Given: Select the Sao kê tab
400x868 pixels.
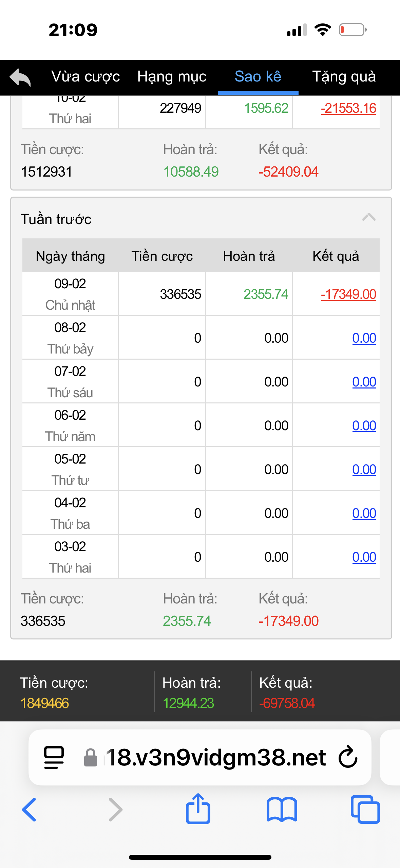Looking at the screenshot, I should [x=258, y=77].
